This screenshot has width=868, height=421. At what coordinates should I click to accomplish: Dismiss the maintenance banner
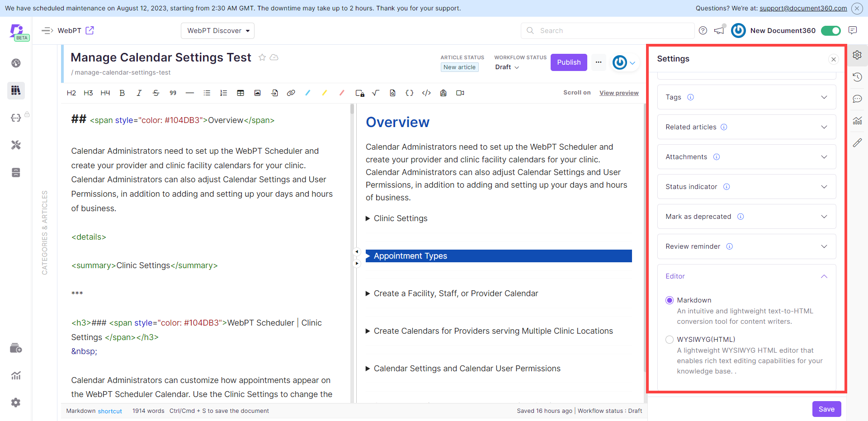857,8
